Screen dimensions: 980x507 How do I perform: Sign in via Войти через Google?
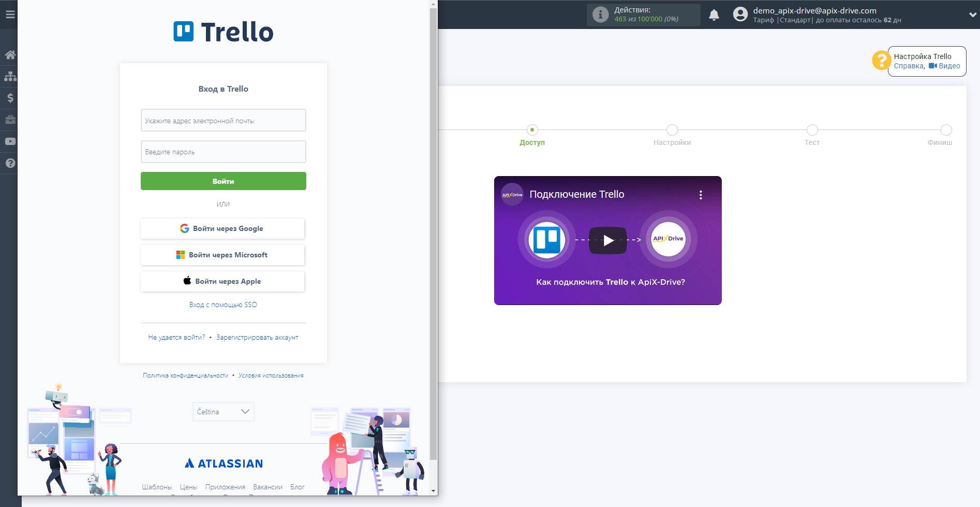[222, 228]
